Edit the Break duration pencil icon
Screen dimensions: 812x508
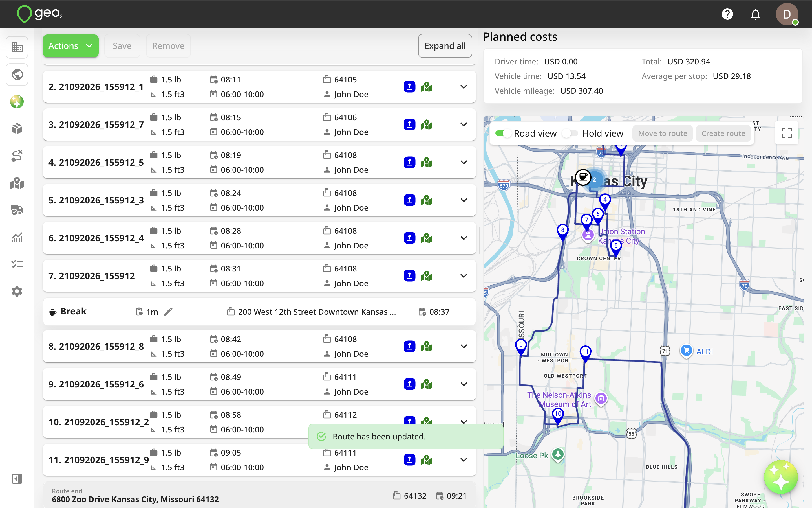tap(168, 312)
